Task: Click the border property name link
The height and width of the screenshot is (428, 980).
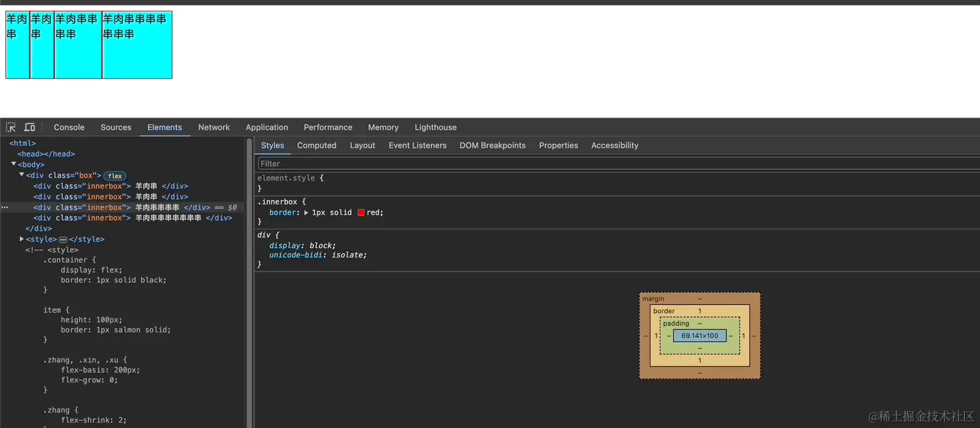Action: click(283, 212)
